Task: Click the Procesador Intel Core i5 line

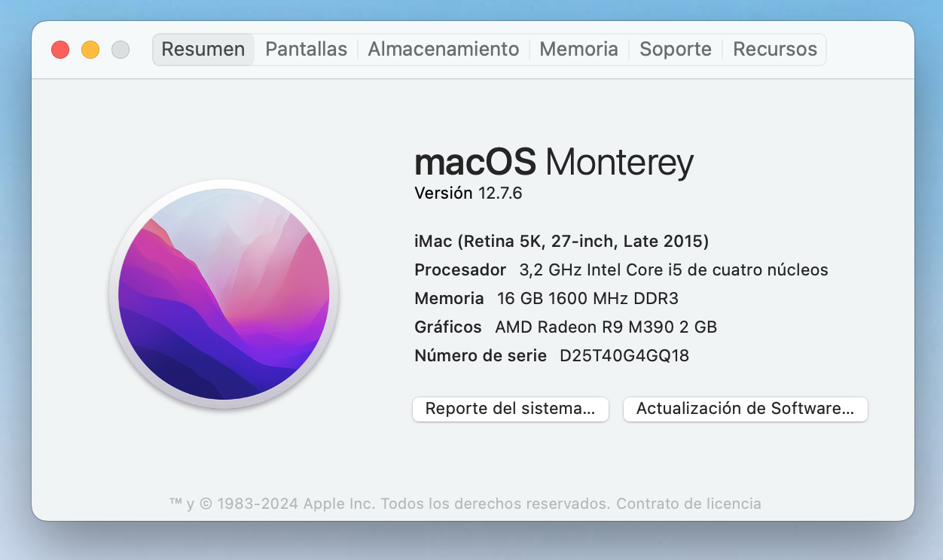Action: 621,270
